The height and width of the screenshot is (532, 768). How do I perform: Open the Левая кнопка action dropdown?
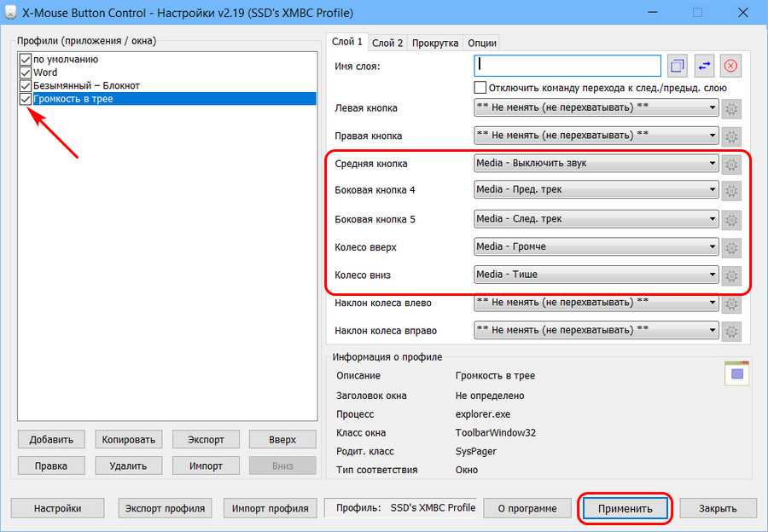point(712,107)
